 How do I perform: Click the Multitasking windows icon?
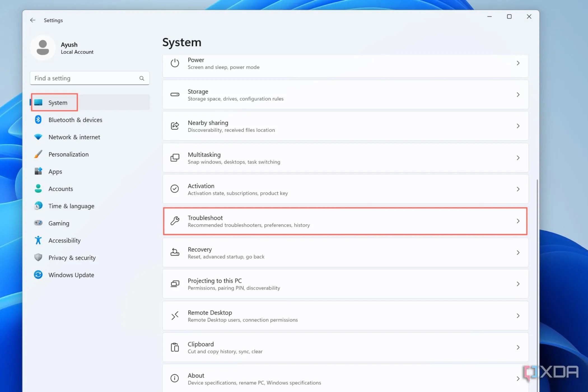(175, 158)
